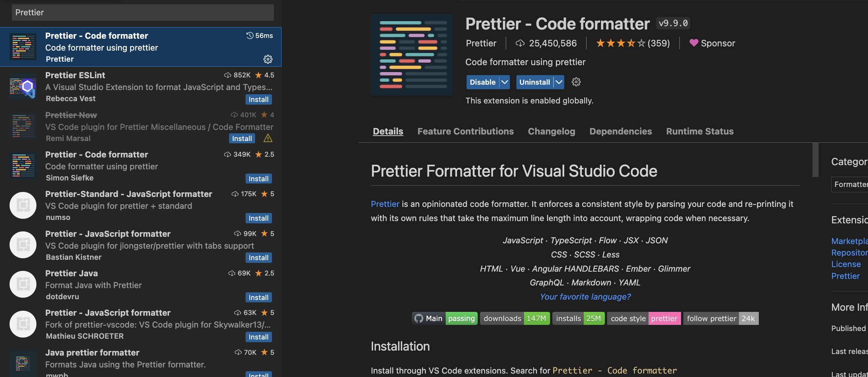Click the Simon Siefke Prettier extension icon
868x377 pixels.
click(23, 166)
